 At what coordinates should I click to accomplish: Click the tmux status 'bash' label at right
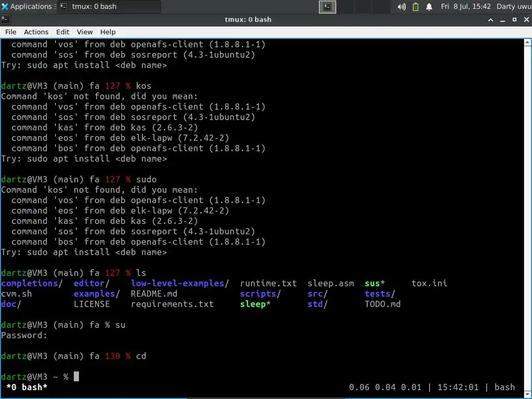(504, 387)
